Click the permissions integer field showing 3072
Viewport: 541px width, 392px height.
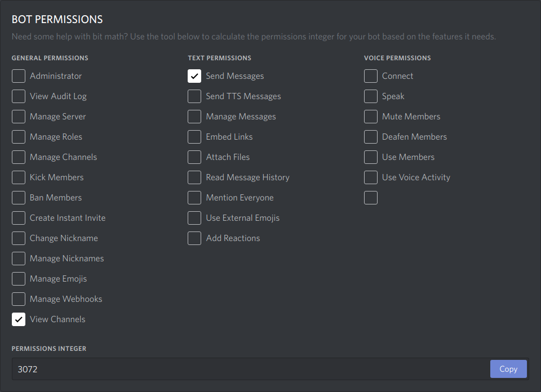pyautogui.click(x=248, y=369)
